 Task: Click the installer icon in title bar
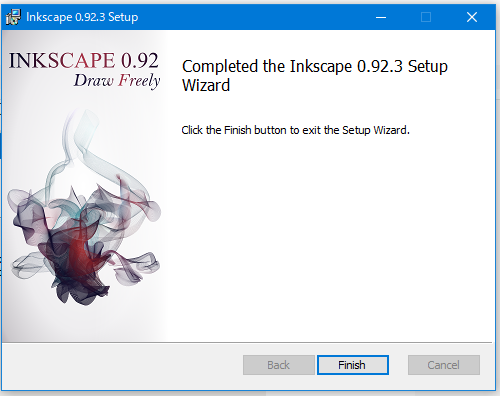13,17
